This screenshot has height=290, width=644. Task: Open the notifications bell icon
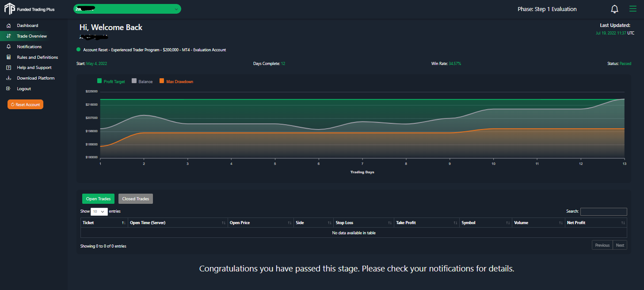click(614, 9)
